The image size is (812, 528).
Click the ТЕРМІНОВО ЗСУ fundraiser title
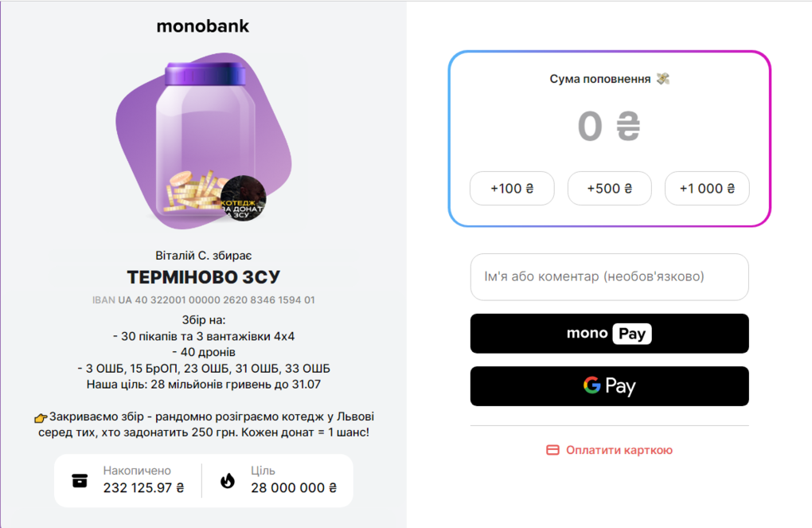[x=204, y=277]
